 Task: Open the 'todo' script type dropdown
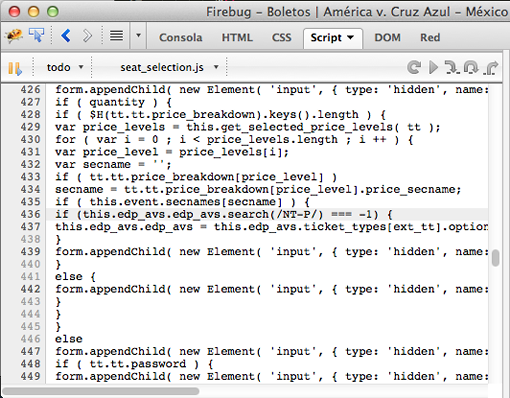(65, 67)
